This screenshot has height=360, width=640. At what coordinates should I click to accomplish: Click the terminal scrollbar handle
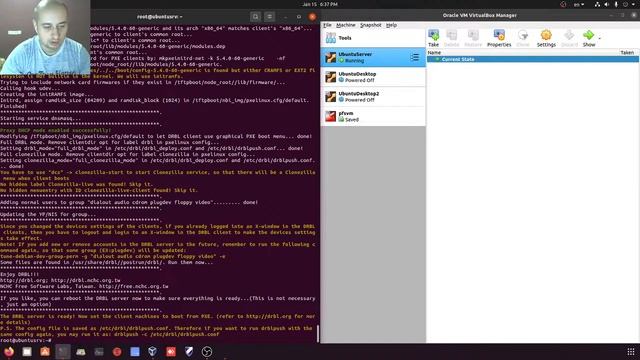click(x=318, y=333)
